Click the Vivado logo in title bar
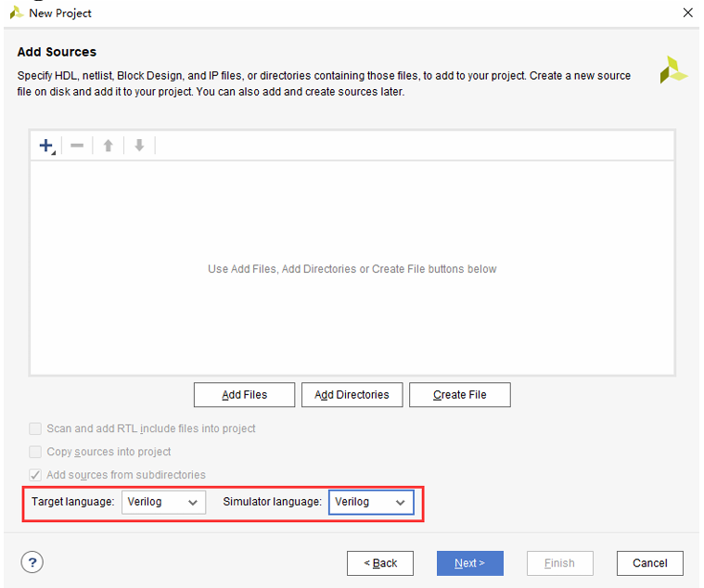The image size is (704, 588). 17,13
